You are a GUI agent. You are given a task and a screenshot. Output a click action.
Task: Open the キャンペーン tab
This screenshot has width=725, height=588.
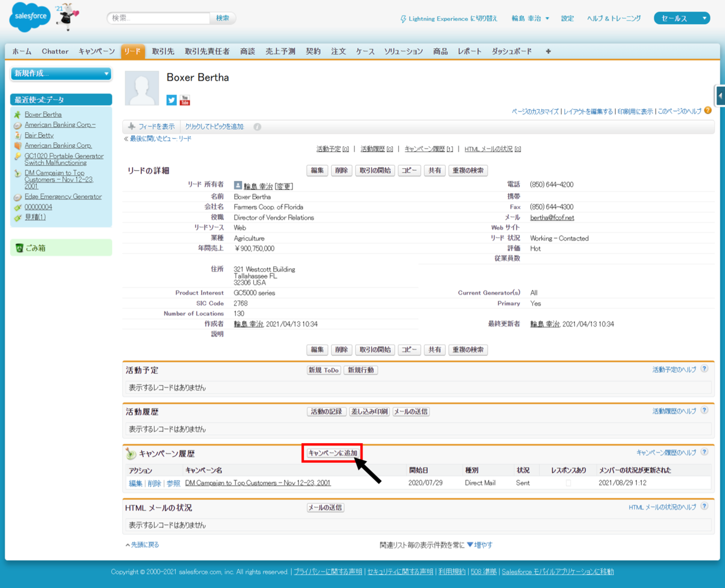coord(97,51)
